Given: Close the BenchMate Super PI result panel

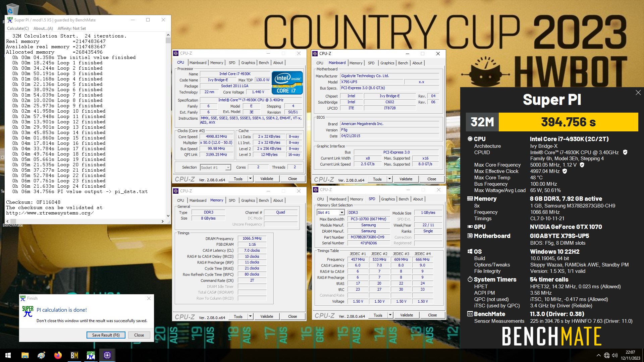Looking at the screenshot, I should (638, 93).
